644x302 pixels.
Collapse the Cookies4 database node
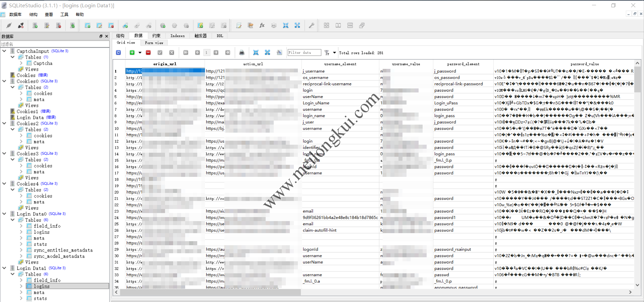[x=4, y=184]
